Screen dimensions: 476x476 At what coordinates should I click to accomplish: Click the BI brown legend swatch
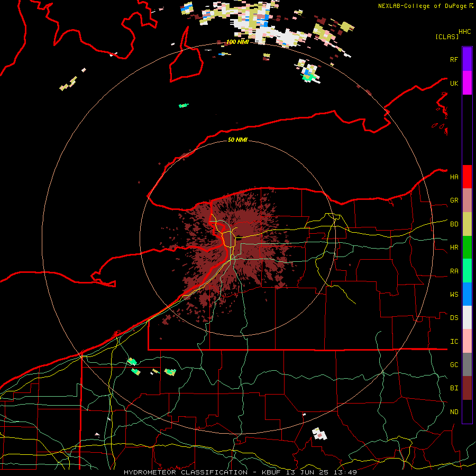(467, 388)
